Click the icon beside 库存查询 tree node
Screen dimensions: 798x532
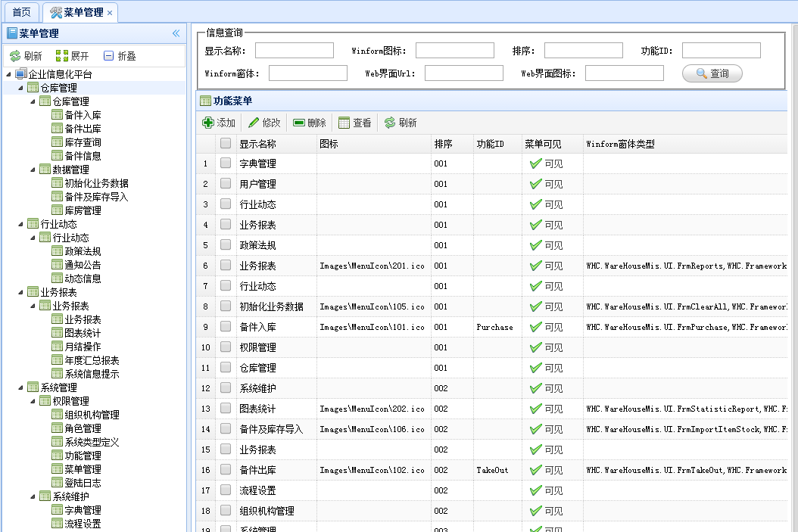57,142
